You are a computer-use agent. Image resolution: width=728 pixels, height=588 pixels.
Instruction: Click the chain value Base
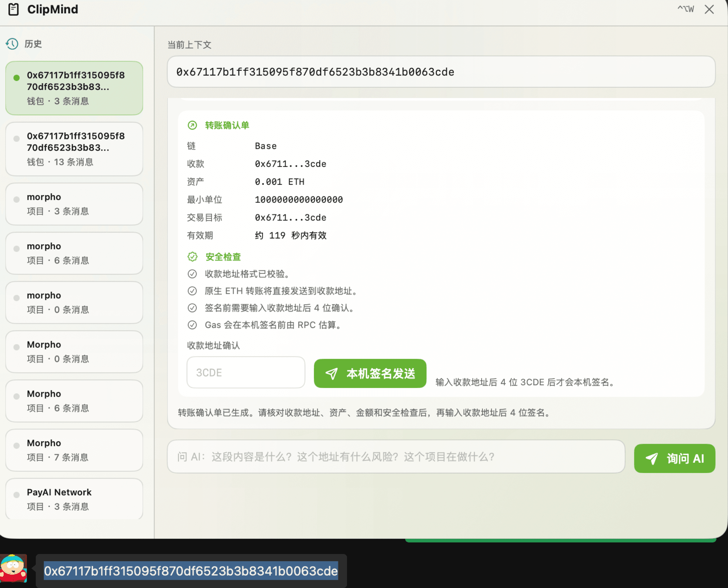266,146
